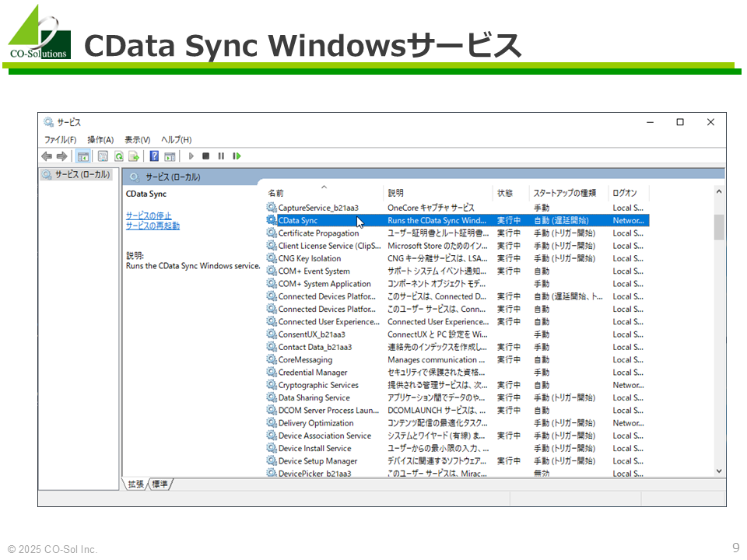This screenshot has height=560, width=747.
Task: Click gear icon beside COM+ Event System
Action: [272, 271]
